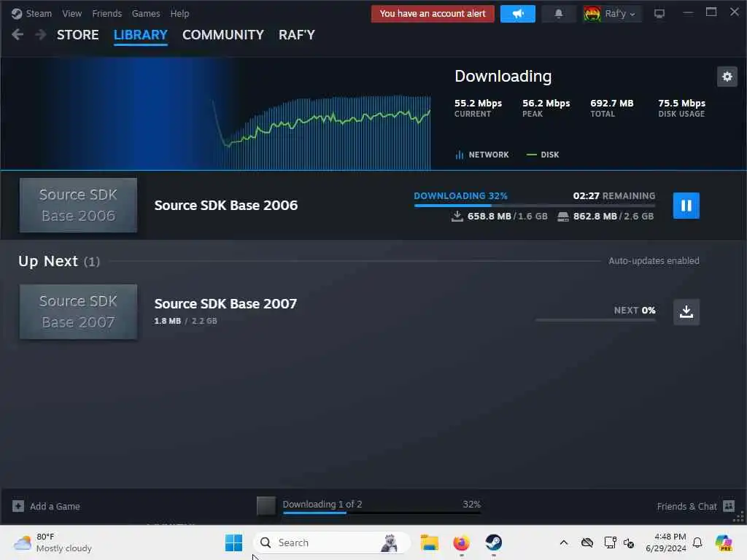Go back with the left arrow

[x=18, y=35]
